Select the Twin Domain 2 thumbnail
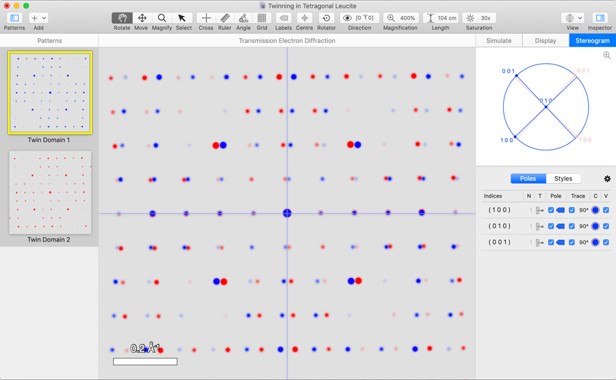Image resolution: width=616 pixels, height=380 pixels. coord(50,193)
